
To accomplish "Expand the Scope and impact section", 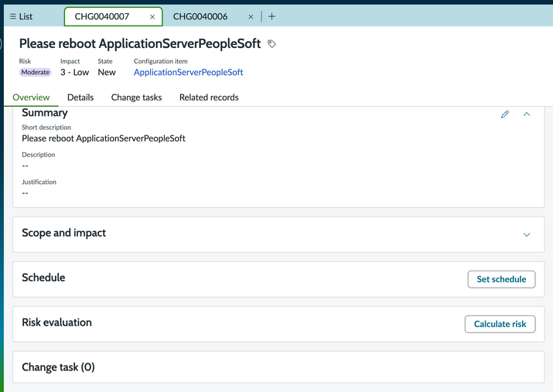I will coord(527,234).
